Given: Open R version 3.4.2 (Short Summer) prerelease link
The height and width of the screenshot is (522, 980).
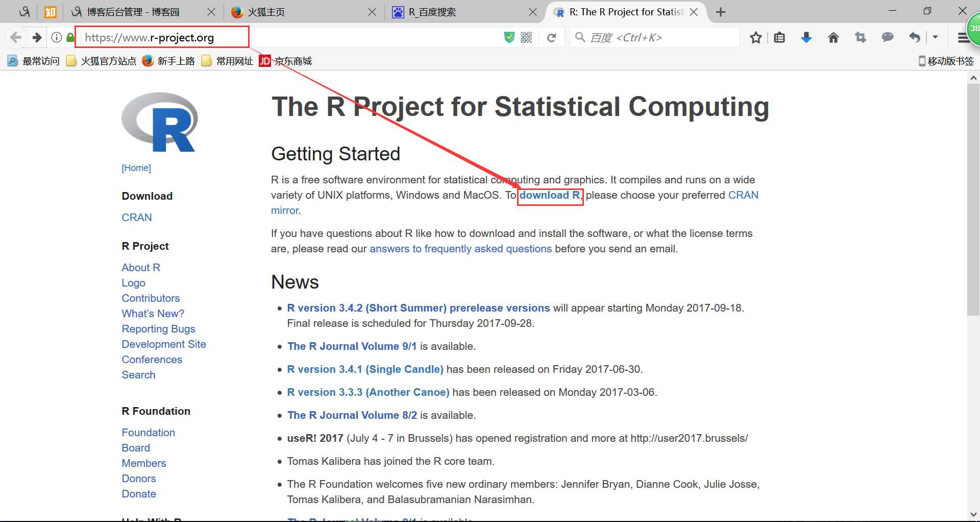Looking at the screenshot, I should coord(419,308).
